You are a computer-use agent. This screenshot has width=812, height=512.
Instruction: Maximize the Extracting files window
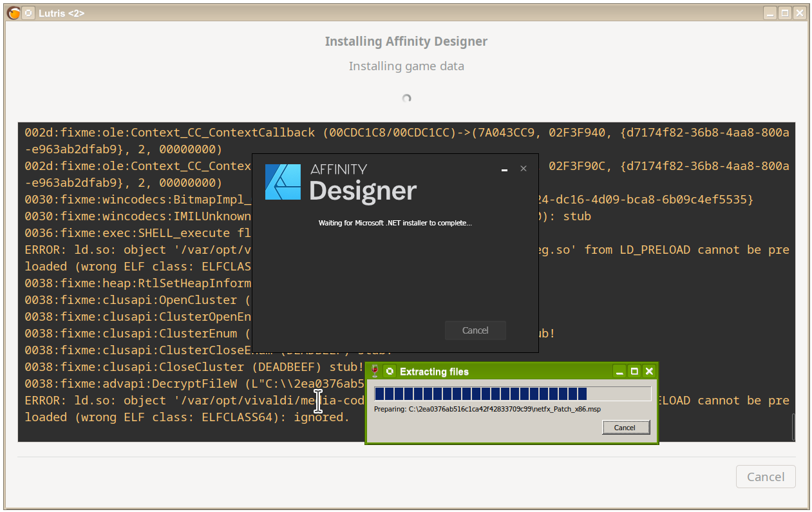pyautogui.click(x=634, y=372)
